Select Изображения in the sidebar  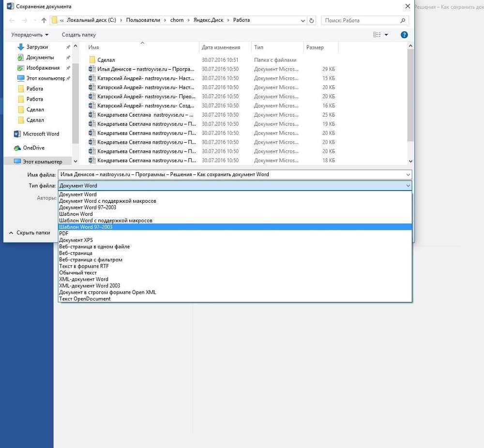tap(43, 68)
